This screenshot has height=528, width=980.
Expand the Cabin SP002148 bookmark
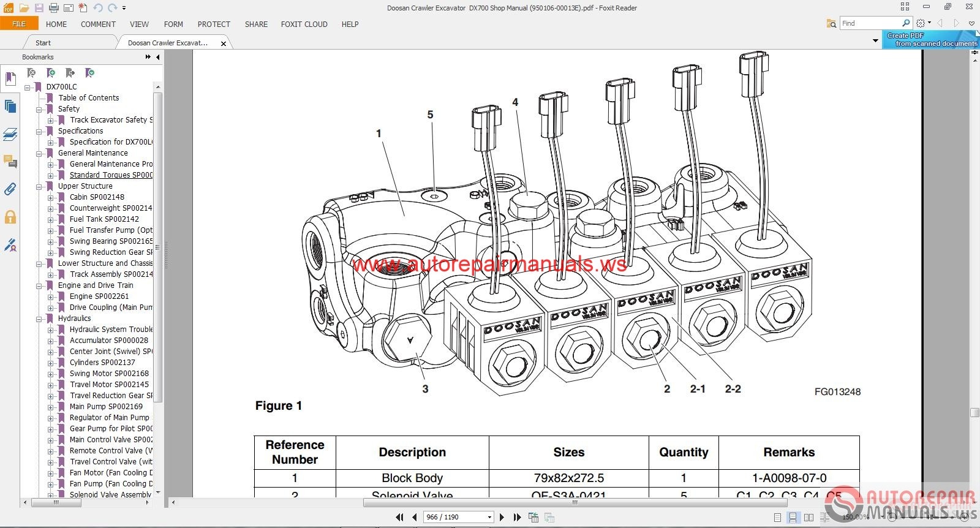click(51, 198)
